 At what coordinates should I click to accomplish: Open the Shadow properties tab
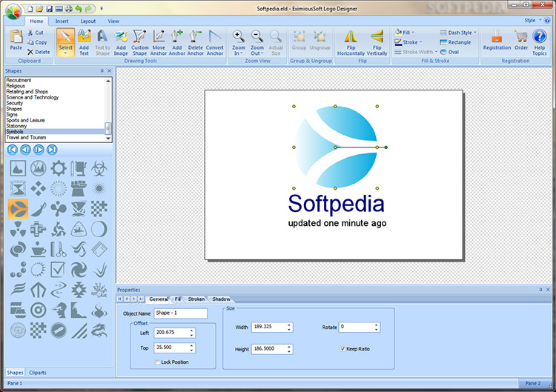click(221, 299)
